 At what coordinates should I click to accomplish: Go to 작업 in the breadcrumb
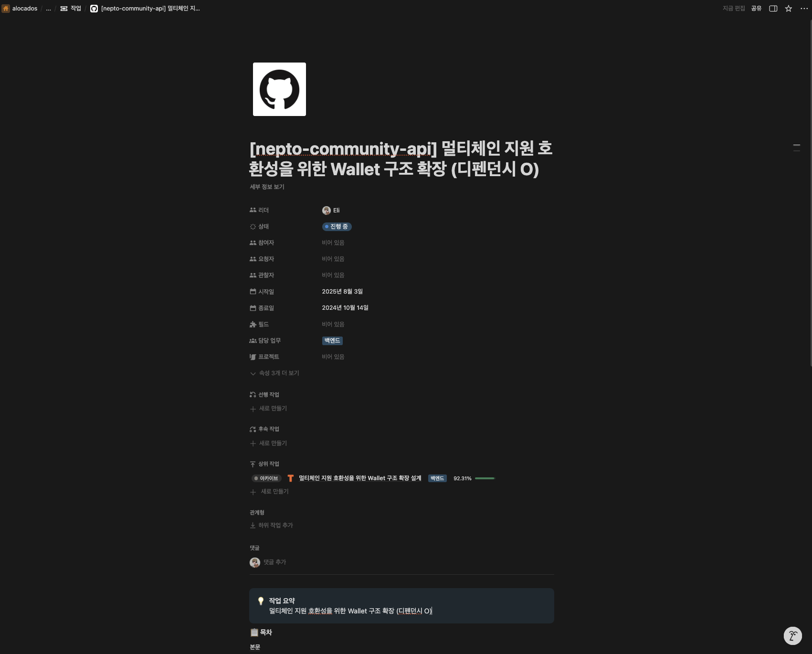point(71,9)
